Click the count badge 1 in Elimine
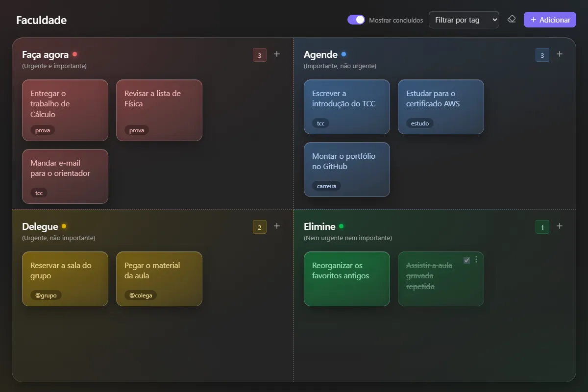The image size is (588, 392). [542, 227]
